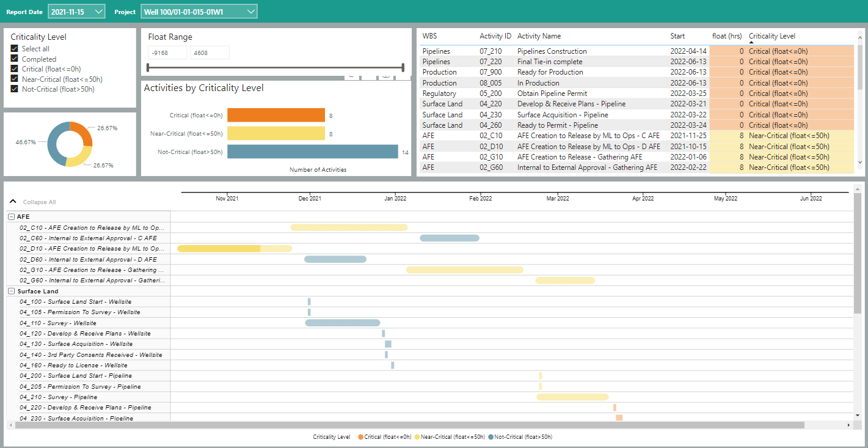Click the table's scroll down arrow

(860, 163)
